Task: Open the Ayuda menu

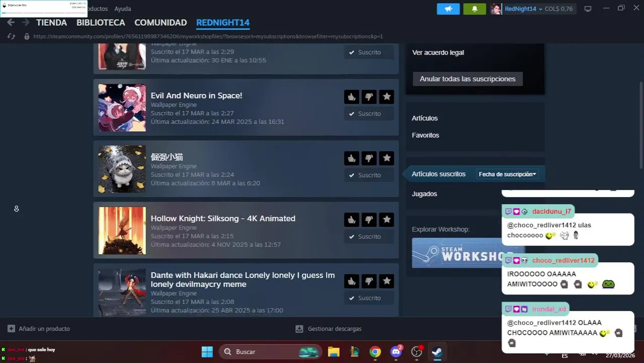Action: pyautogui.click(x=122, y=9)
